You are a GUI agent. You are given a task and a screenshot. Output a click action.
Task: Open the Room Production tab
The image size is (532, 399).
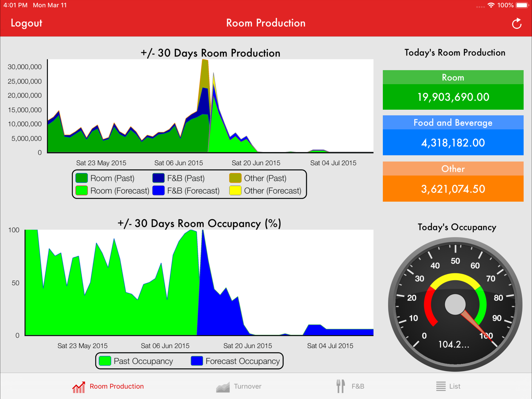tap(108, 387)
